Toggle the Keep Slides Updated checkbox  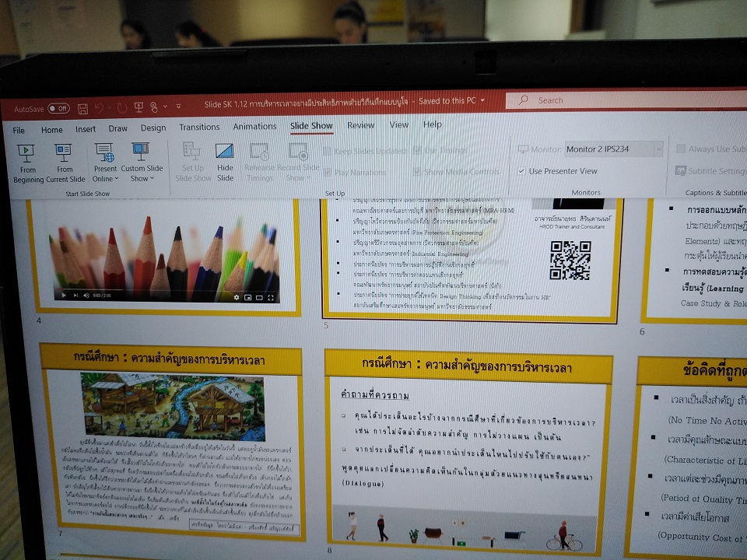(x=326, y=151)
